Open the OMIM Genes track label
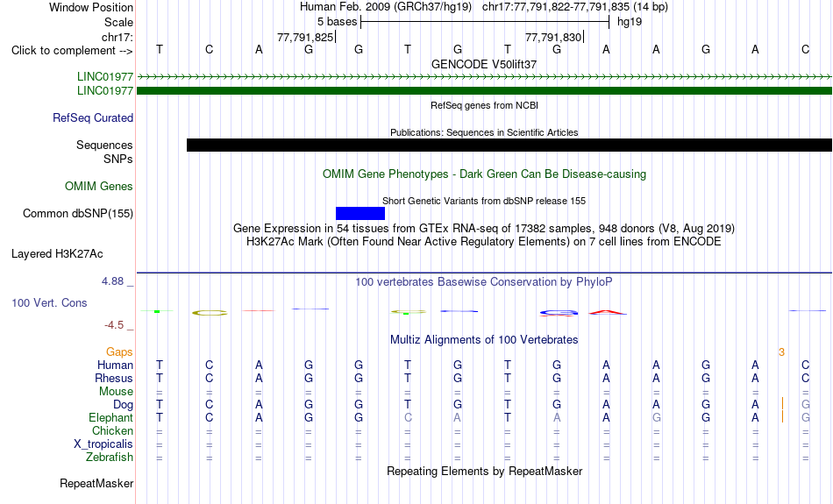The height and width of the screenshot is (504, 833). pyautogui.click(x=98, y=187)
